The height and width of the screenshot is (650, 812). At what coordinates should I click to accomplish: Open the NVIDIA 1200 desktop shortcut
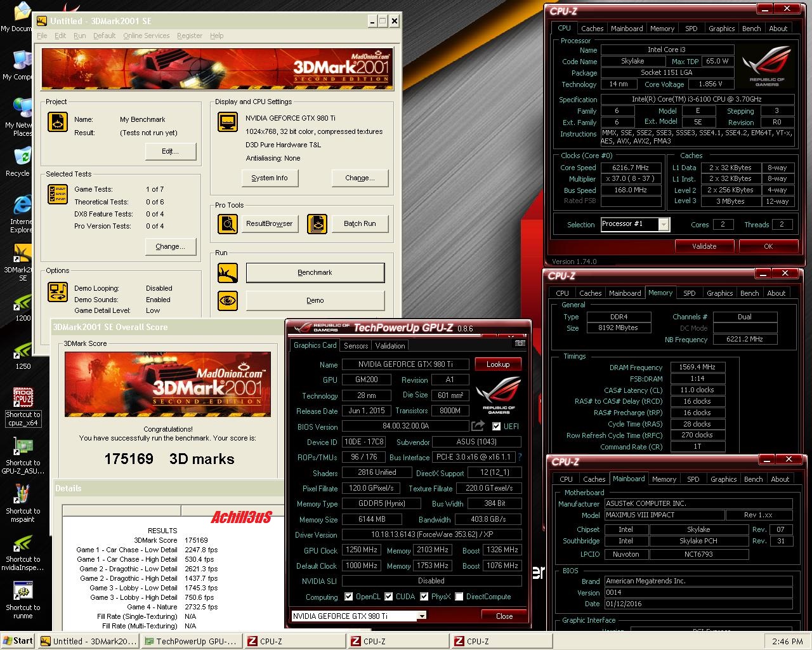tap(23, 307)
